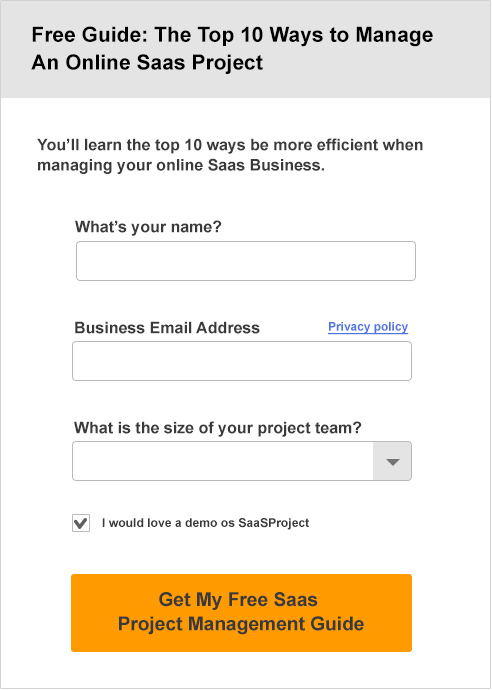Open the project team size dropdown
The image size is (492, 690).
[242, 461]
